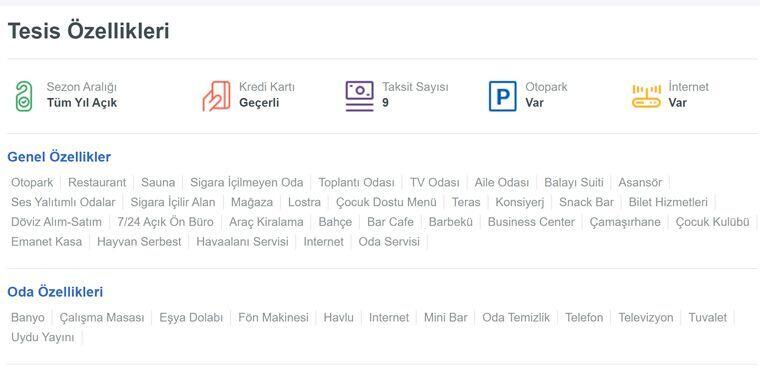The width and height of the screenshot is (760, 380).
Task: Click 'Bilet Hizmetleri' feature
Action: tap(668, 202)
